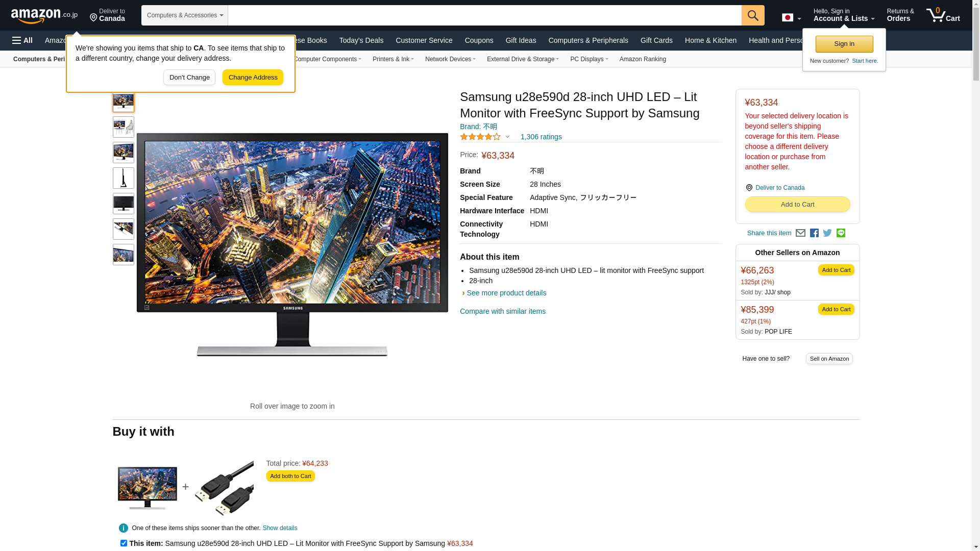Toggle the This item checkbox
Screen dimensions: 980x551
tap(124, 543)
